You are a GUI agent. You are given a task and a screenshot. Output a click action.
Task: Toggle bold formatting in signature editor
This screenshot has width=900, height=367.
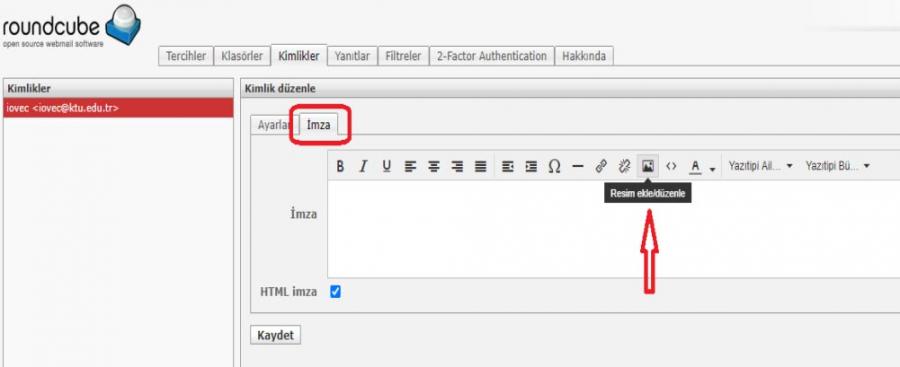(340, 167)
